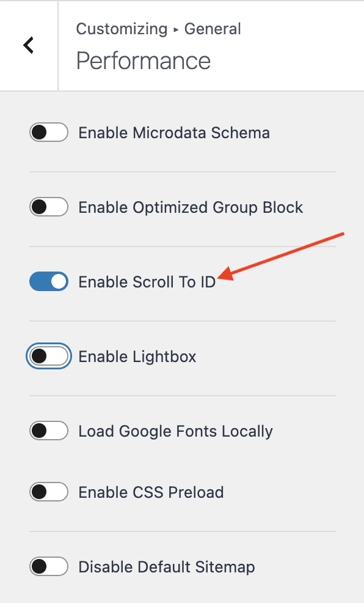Click the Load Google Fonts Locally label
Image resolution: width=364 pixels, height=603 pixels.
(175, 431)
